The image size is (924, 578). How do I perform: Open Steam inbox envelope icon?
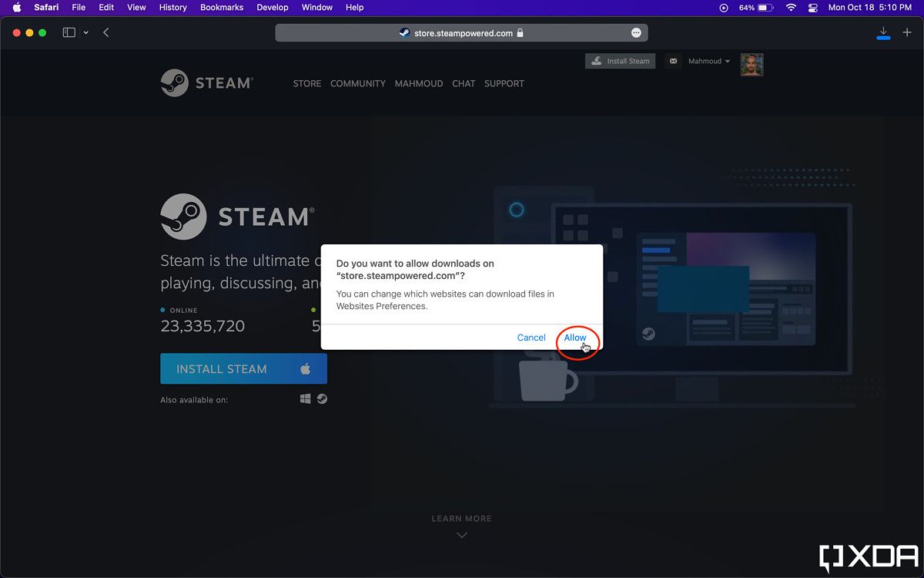coord(673,61)
